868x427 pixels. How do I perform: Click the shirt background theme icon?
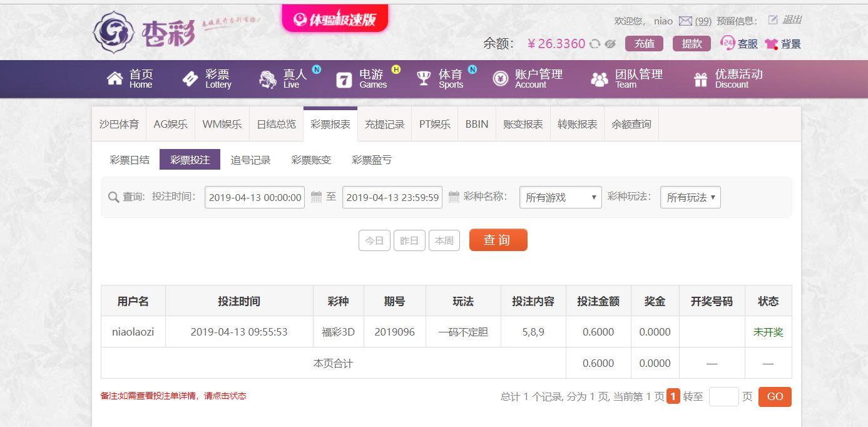[x=771, y=44]
